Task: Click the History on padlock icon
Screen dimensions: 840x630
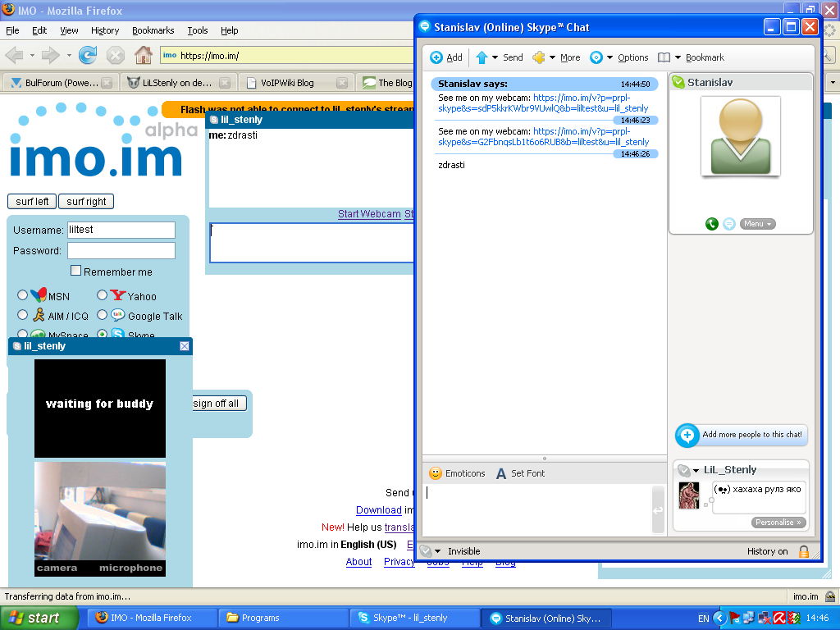Action: [804, 551]
